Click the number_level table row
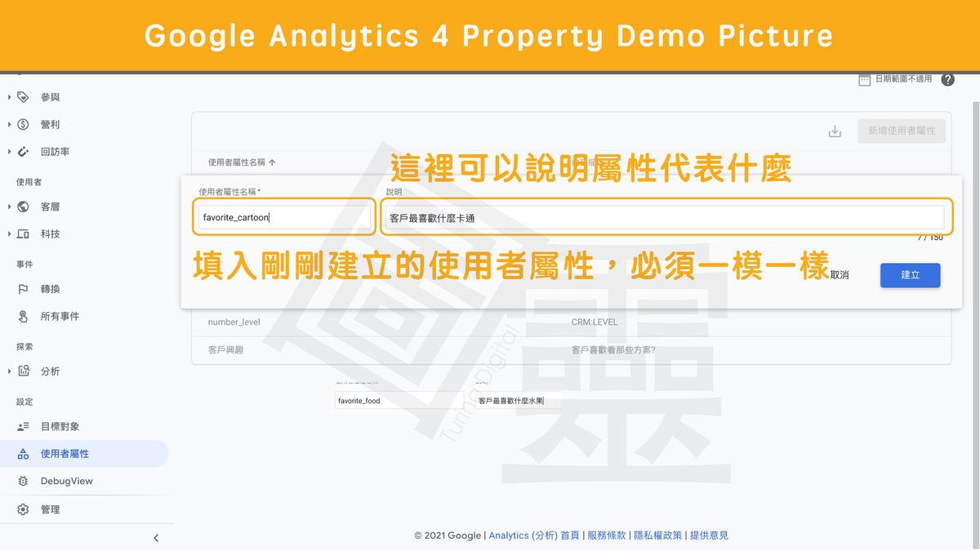 point(571,322)
